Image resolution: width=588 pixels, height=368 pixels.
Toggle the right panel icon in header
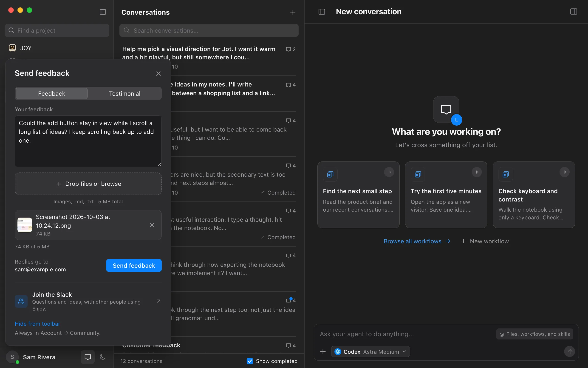click(574, 12)
